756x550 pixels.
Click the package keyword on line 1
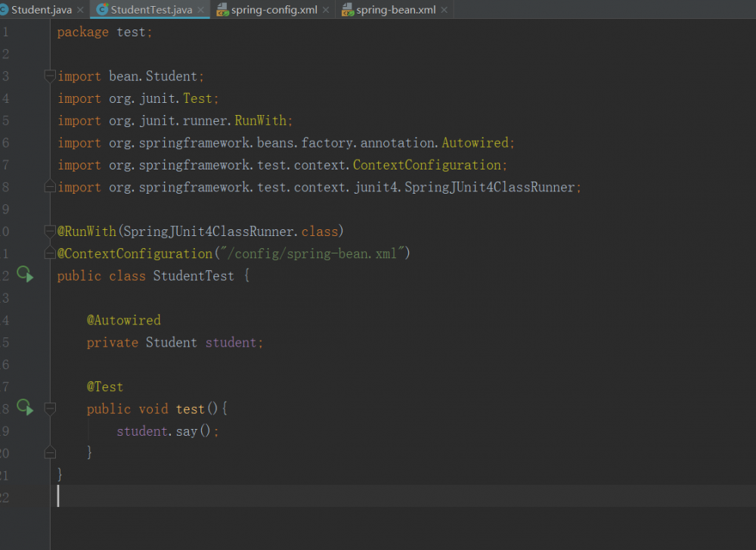[x=83, y=33]
